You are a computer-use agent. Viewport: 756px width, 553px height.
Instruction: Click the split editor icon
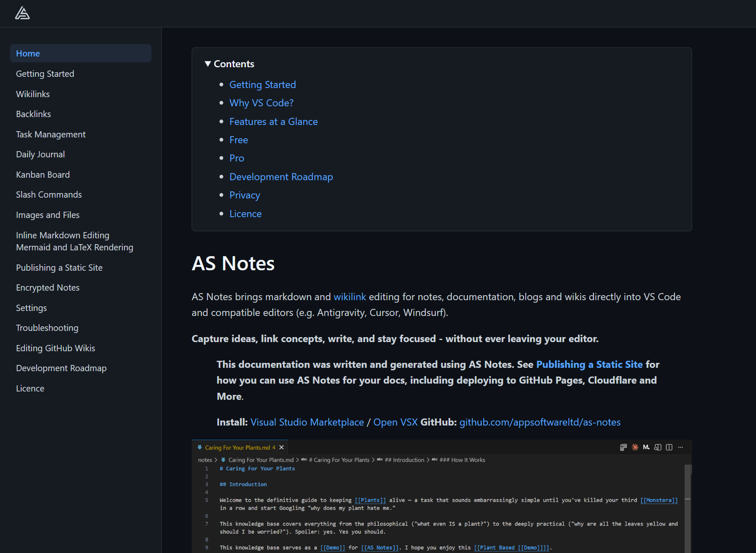669,447
